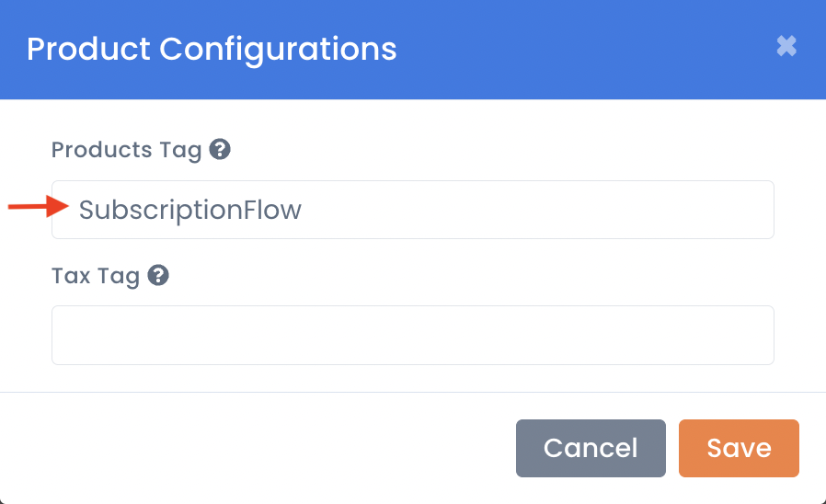The image size is (826, 504).
Task: Click the field containing SubscriptionFlow
Action: pyautogui.click(x=412, y=210)
